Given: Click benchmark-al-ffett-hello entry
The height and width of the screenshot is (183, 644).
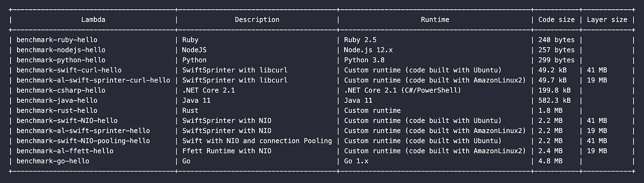Looking at the screenshot, I should [65, 151].
